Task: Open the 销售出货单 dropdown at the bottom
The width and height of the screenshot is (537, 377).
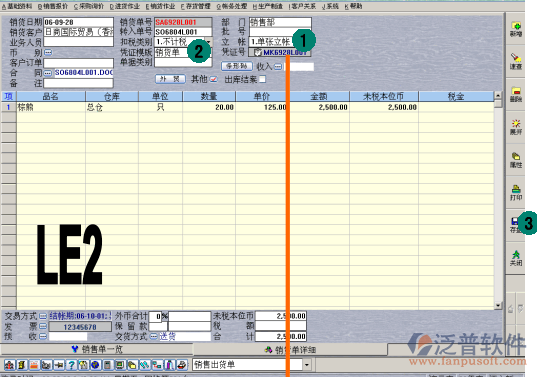Action: (307, 365)
